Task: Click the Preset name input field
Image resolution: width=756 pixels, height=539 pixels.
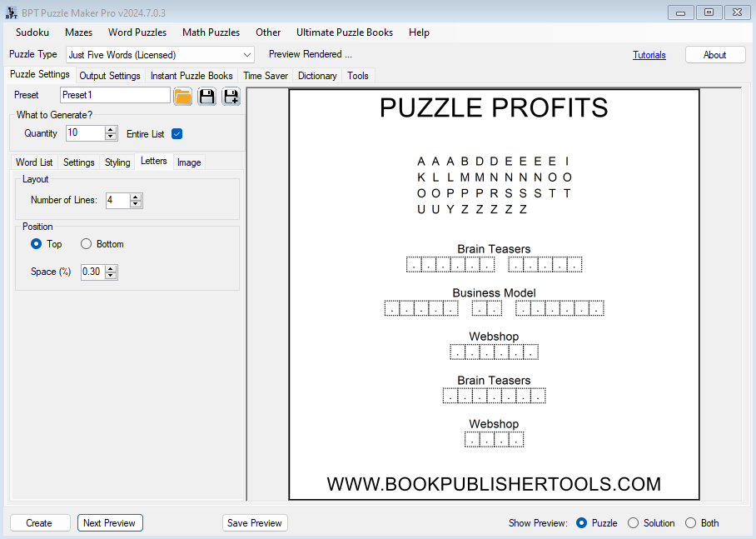Action: (115, 95)
